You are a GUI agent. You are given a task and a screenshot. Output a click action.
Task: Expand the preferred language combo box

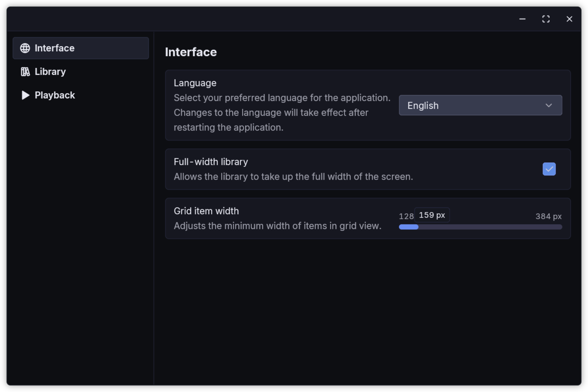point(480,105)
